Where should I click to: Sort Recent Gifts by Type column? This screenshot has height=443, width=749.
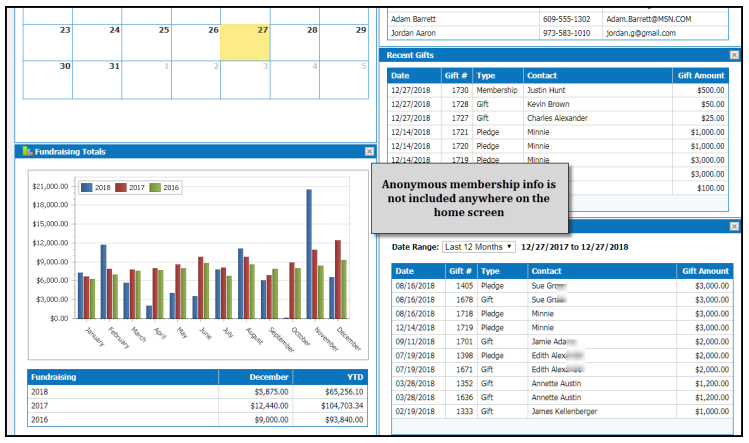498,76
